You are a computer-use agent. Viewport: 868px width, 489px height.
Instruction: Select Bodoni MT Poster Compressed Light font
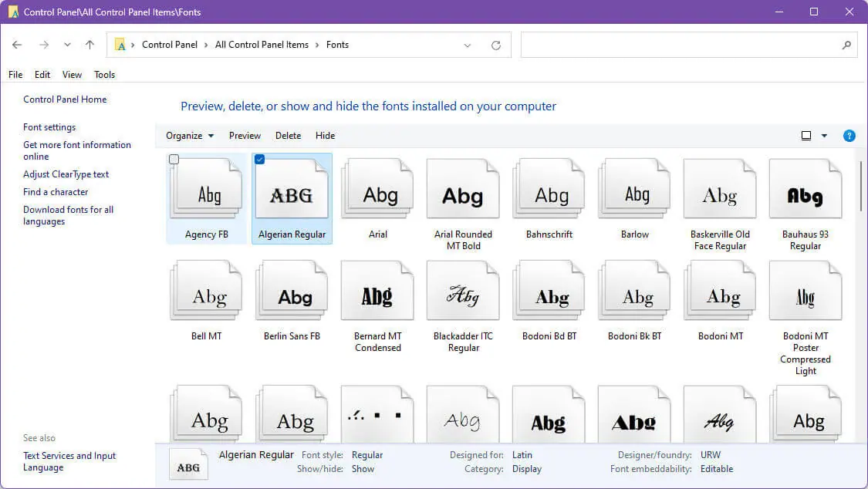coord(806,291)
